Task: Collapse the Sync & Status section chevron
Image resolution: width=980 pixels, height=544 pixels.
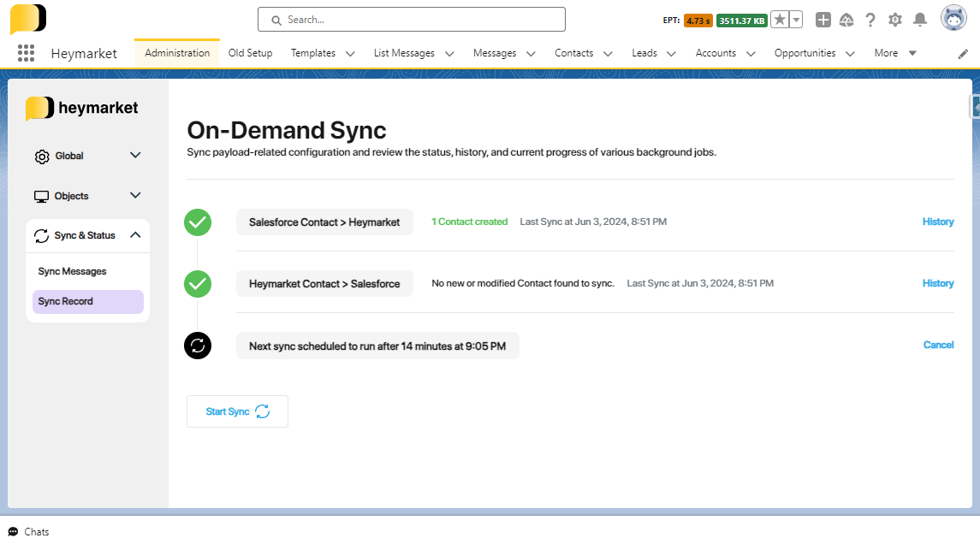Action: click(135, 235)
